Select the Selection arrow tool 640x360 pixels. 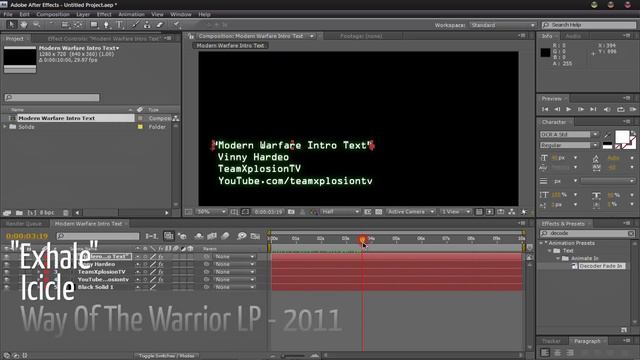(x=11, y=25)
